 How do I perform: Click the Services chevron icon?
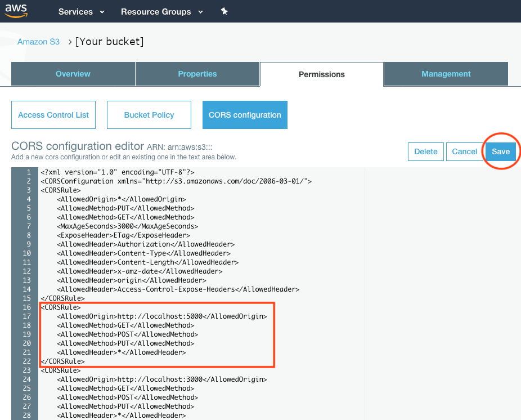click(x=103, y=12)
